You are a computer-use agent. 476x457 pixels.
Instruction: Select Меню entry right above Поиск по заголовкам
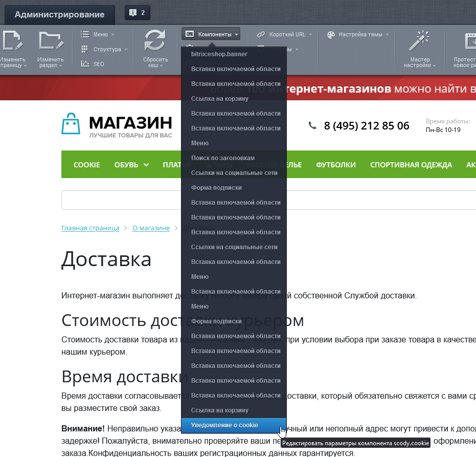click(x=234, y=143)
